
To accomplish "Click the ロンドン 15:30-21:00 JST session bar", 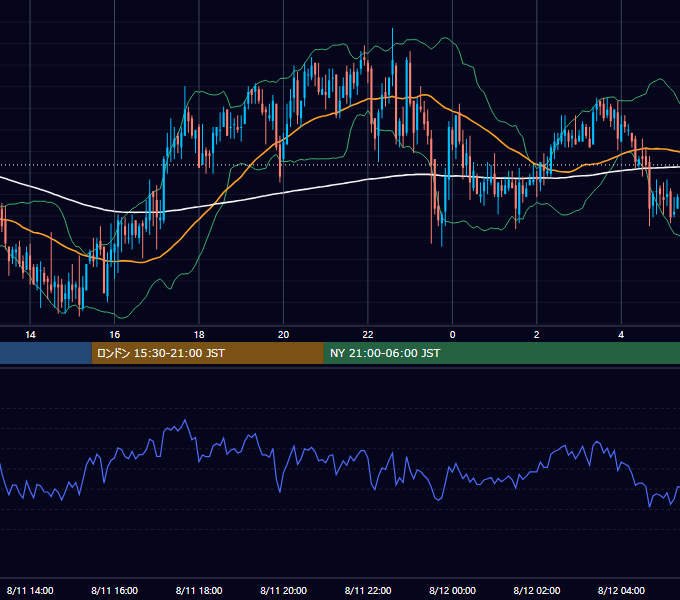I will pos(207,353).
